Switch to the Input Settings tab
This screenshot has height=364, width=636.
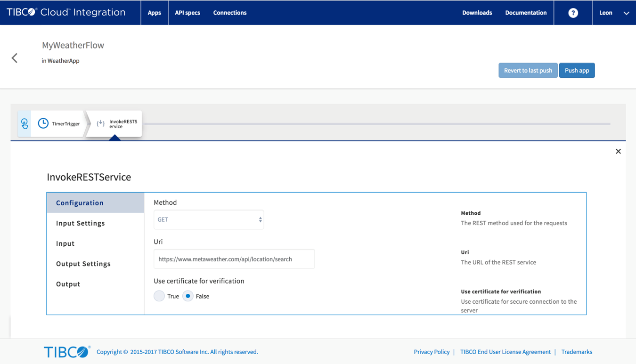[81, 223]
